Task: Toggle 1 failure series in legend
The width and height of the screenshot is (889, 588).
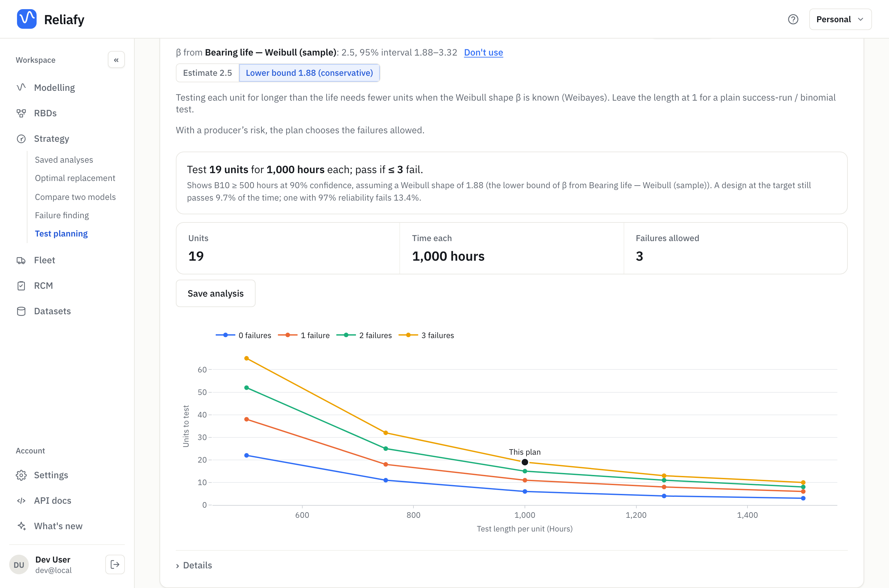Action: (304, 335)
